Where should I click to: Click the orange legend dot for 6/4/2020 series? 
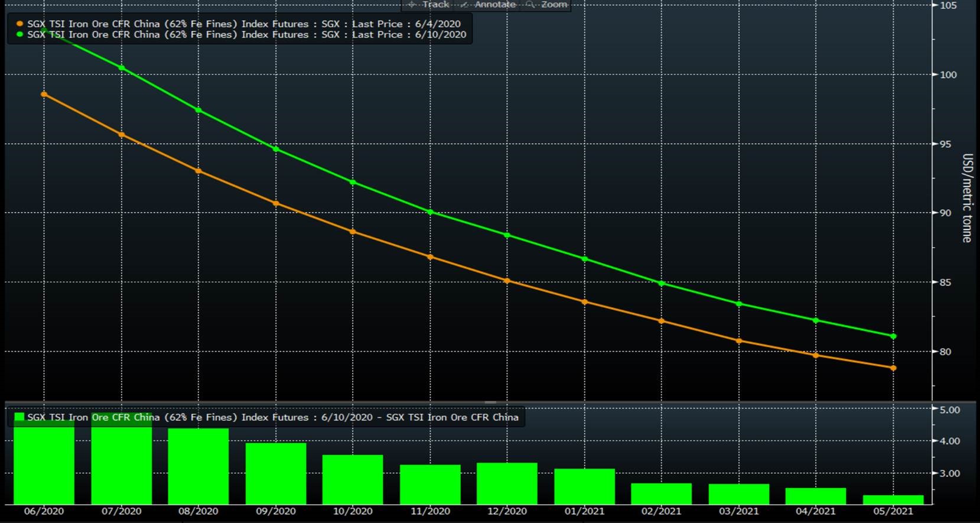pyautogui.click(x=19, y=24)
